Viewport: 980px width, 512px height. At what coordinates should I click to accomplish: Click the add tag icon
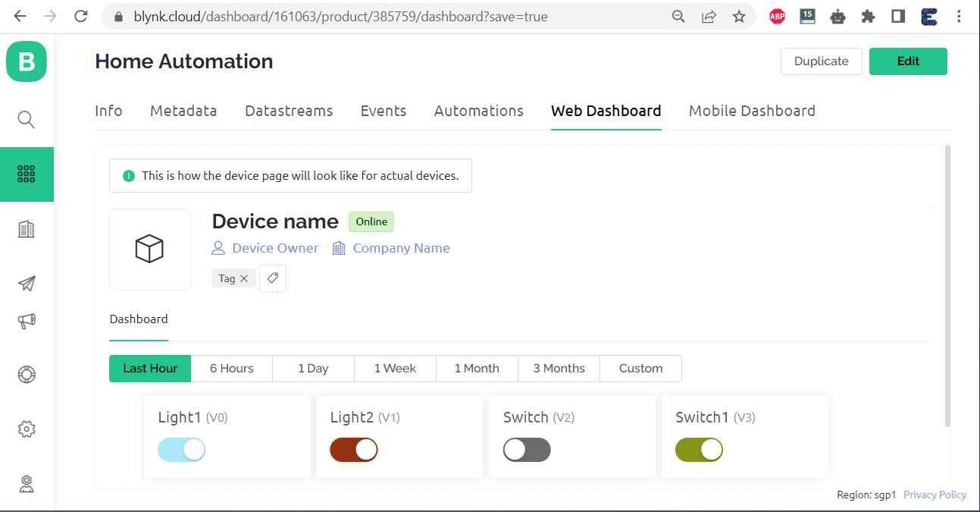pyautogui.click(x=273, y=278)
